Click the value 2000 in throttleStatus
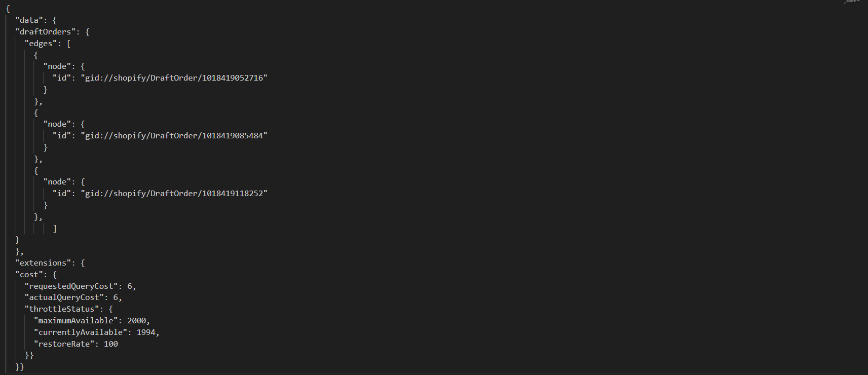868x375 pixels. coord(137,321)
